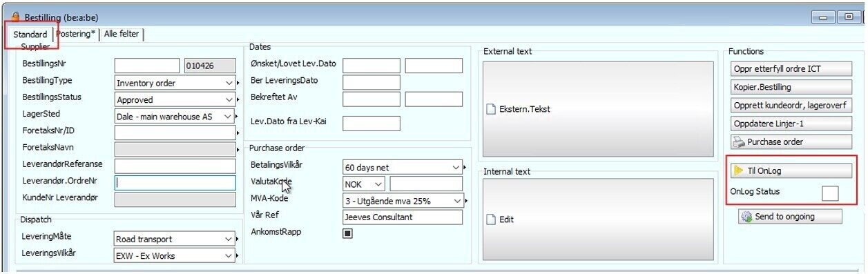Switch to the Standard tab
The height and width of the screenshot is (274, 868).
coord(30,35)
